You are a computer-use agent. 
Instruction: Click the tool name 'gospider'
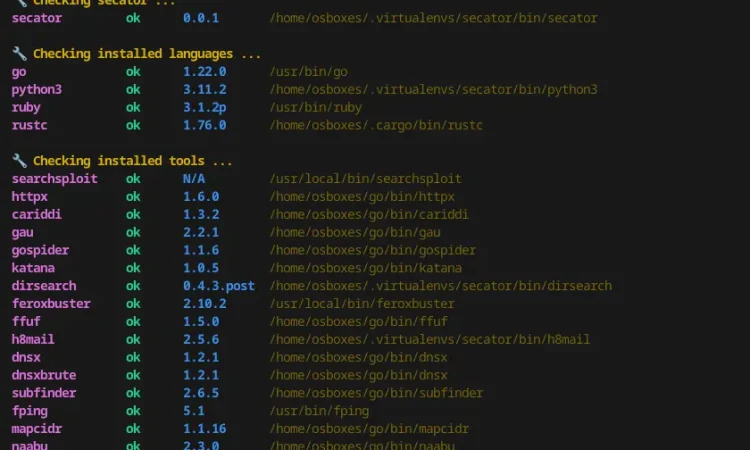point(40,251)
